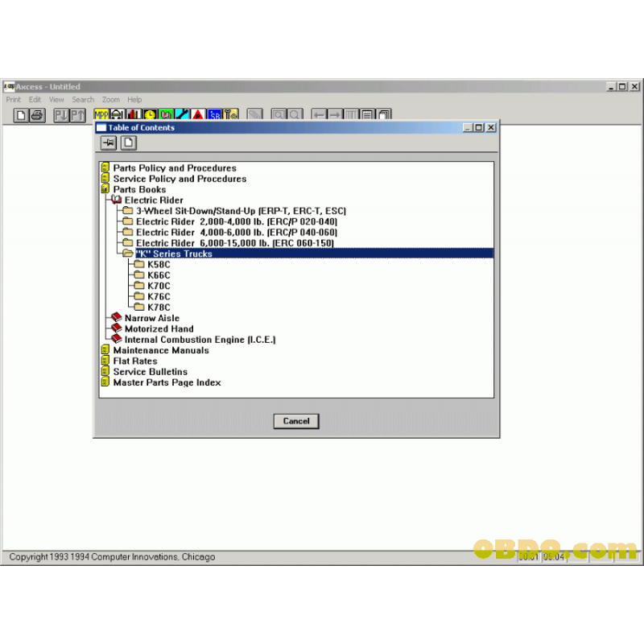Click the left arrow navigation icon
Image resolution: width=644 pixels, height=644 pixels.
click(x=319, y=114)
